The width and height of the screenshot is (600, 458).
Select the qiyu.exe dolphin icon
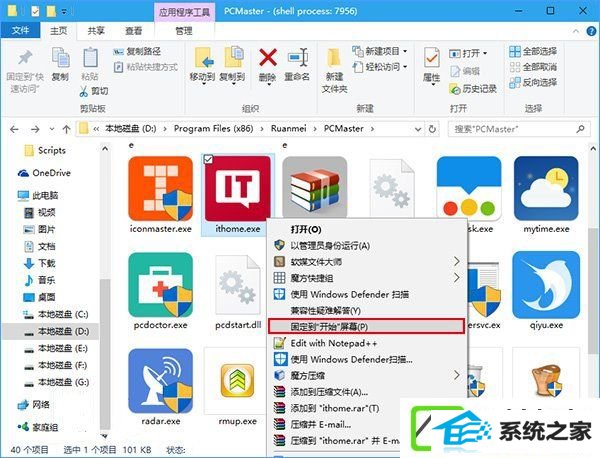(x=546, y=285)
